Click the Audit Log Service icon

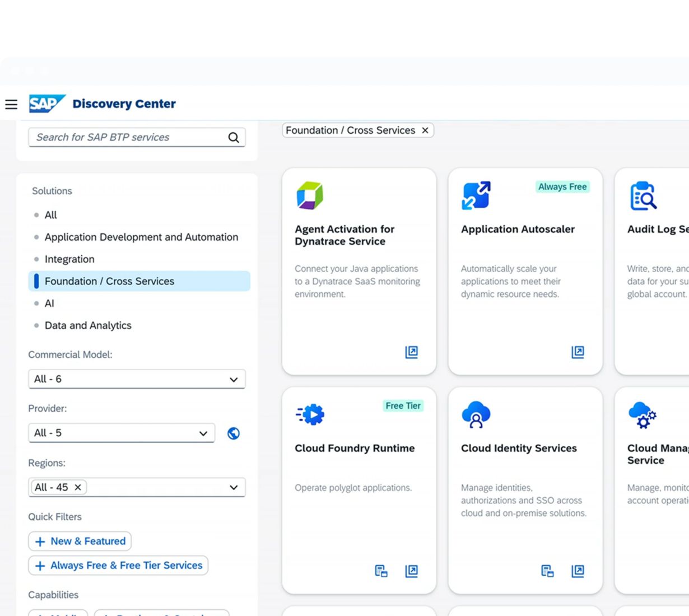pos(643,195)
